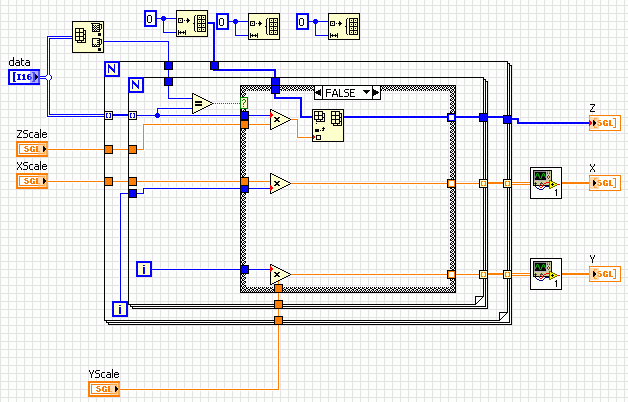Click the YScale label text

104,374
